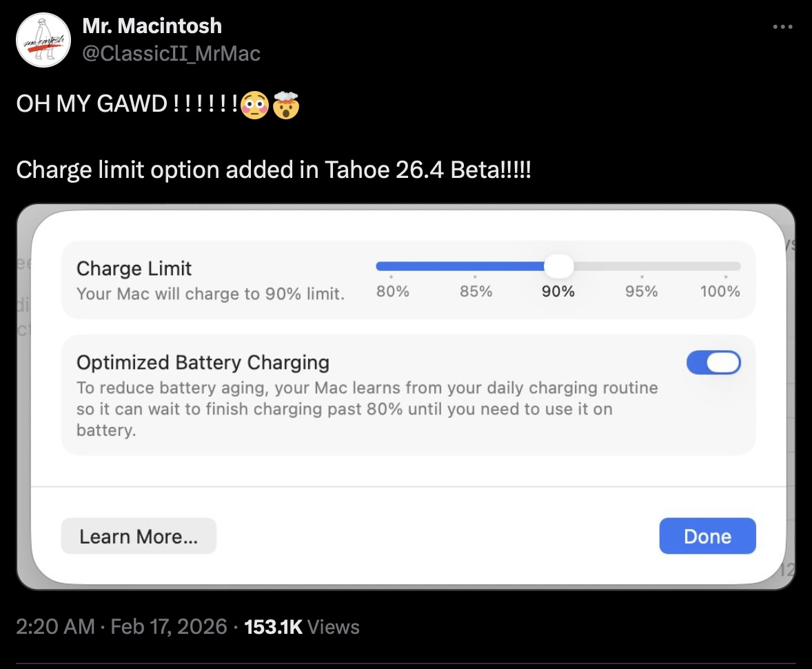Click the flushed face emoji
Screen dimensions: 812x669
[254, 106]
